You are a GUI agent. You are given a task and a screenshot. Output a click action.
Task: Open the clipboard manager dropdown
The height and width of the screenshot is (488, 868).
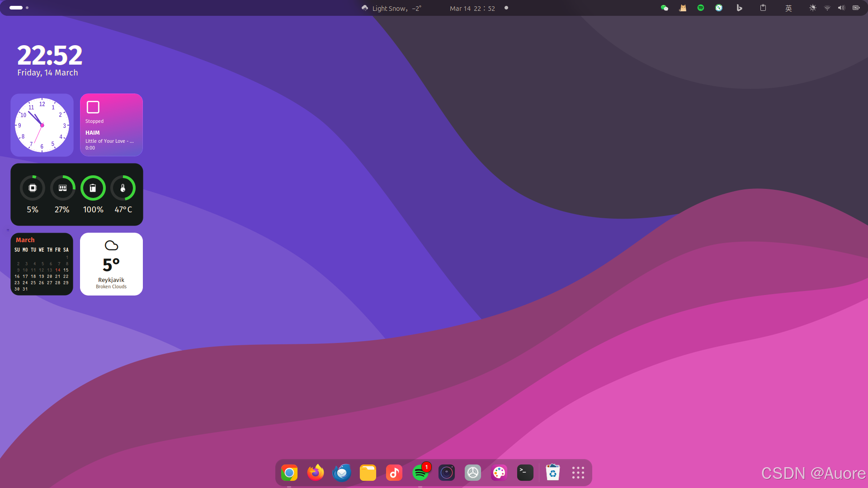[763, 8]
